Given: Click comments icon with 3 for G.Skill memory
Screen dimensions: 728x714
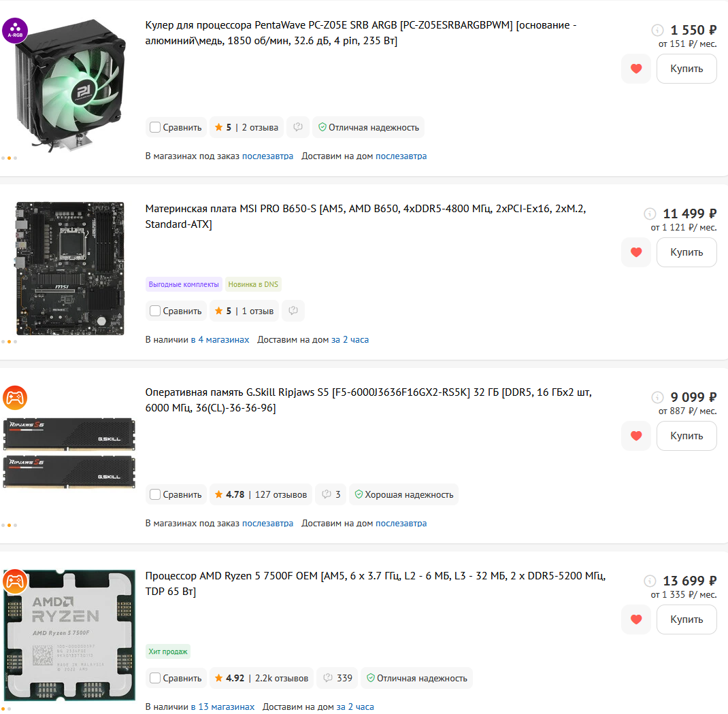Looking at the screenshot, I should 331,494.
